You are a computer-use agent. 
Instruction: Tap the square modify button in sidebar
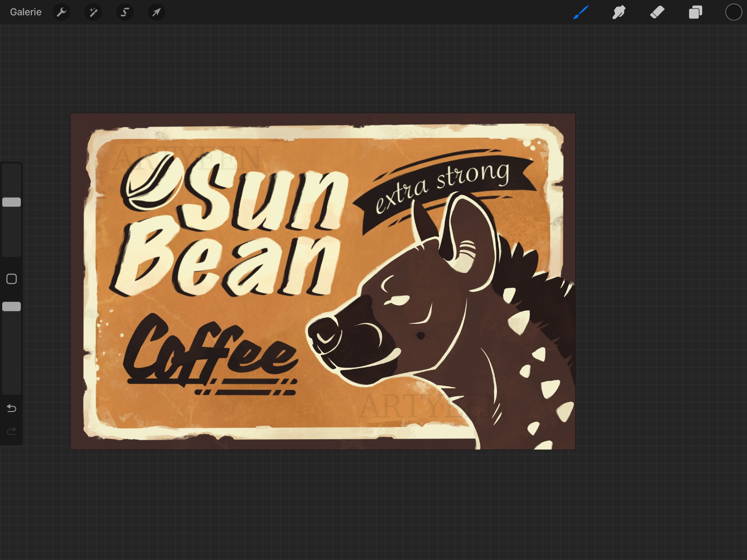tap(12, 279)
